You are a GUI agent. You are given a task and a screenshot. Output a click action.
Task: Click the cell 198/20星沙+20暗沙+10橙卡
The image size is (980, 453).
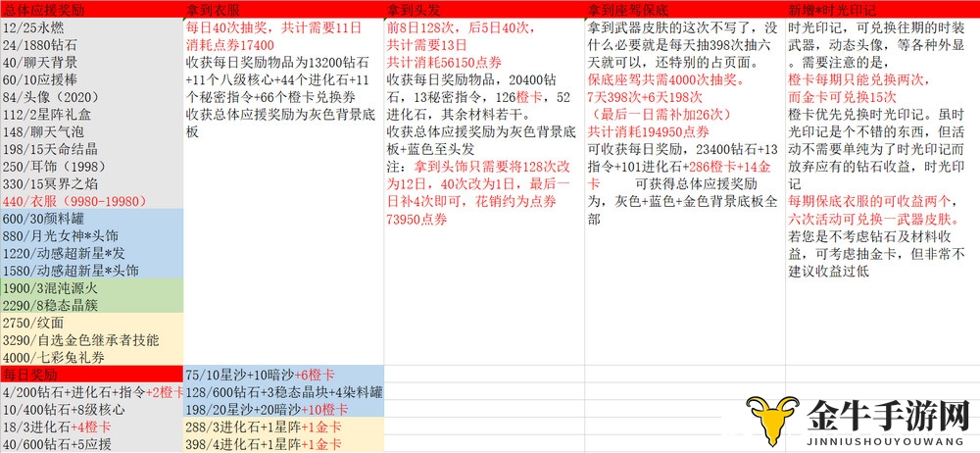click(x=284, y=410)
